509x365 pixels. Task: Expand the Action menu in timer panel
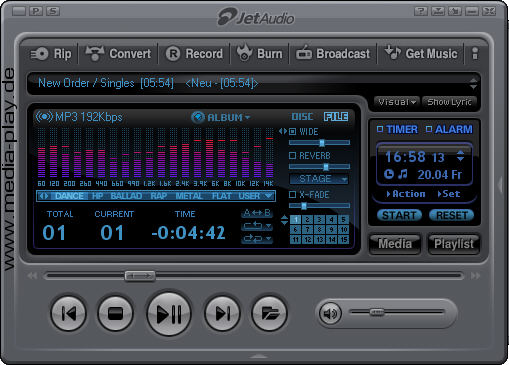(406, 194)
